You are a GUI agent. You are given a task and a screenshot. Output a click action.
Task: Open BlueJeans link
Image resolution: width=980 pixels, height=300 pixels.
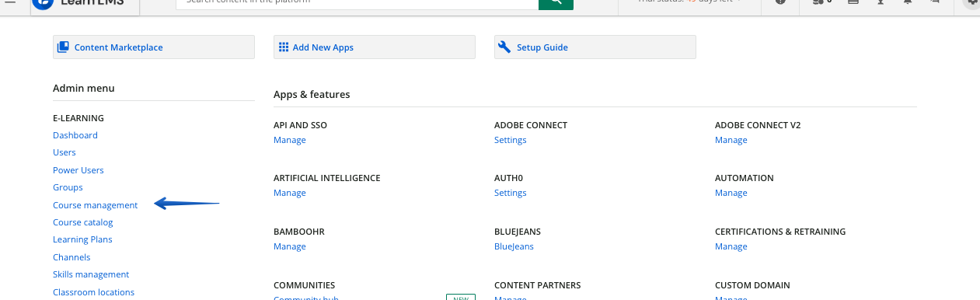(x=514, y=246)
